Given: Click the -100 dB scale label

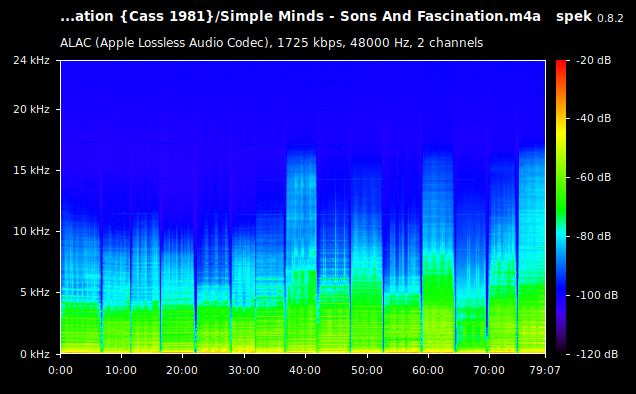Looking at the screenshot, I should (597, 295).
